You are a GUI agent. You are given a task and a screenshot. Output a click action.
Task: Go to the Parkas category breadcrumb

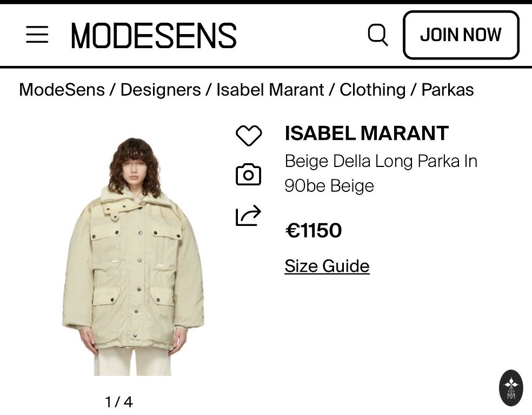coord(447,90)
